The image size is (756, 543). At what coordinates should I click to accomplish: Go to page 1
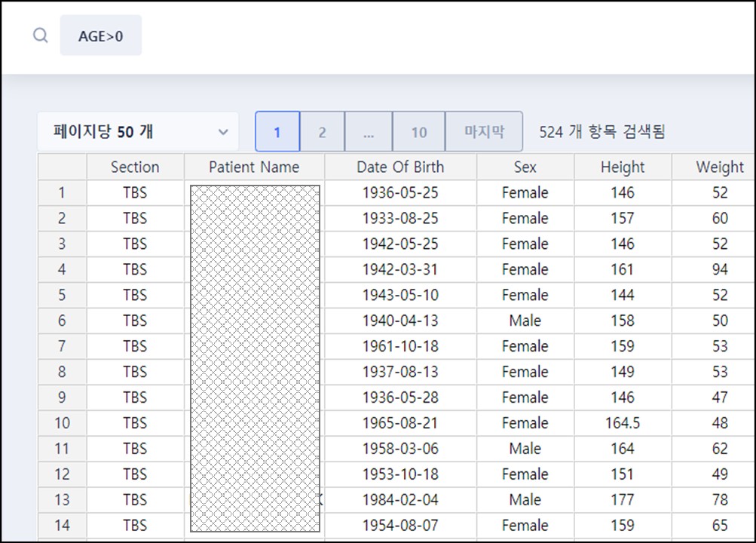pyautogui.click(x=277, y=132)
